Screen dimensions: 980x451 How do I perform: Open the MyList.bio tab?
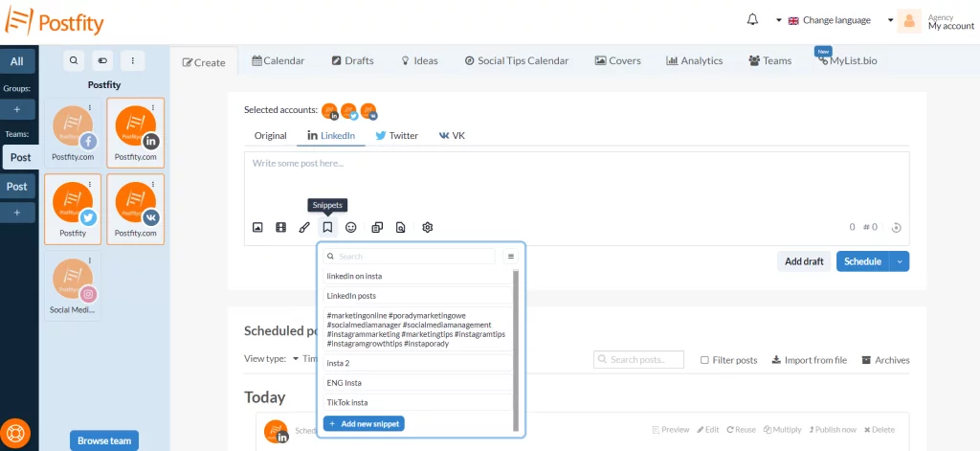(846, 60)
